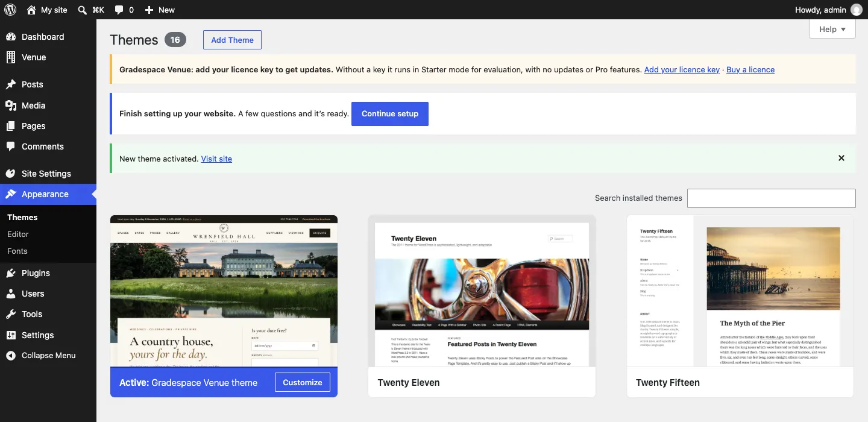
Task: Open the Users menu item
Action: (48, 294)
